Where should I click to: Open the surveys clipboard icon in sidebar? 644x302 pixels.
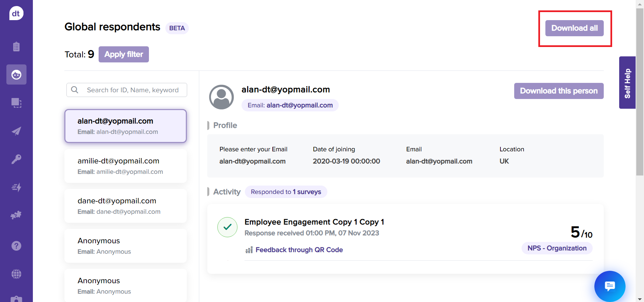(16, 46)
